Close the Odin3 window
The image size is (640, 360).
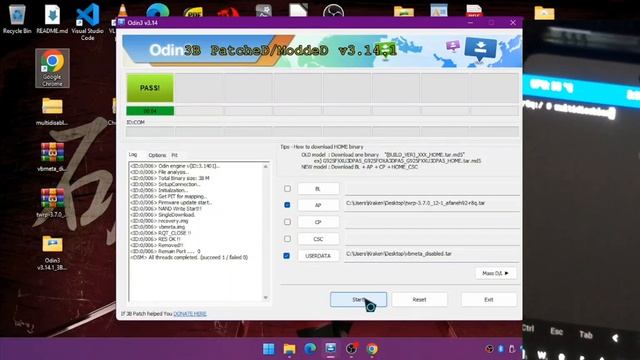tap(513, 22)
